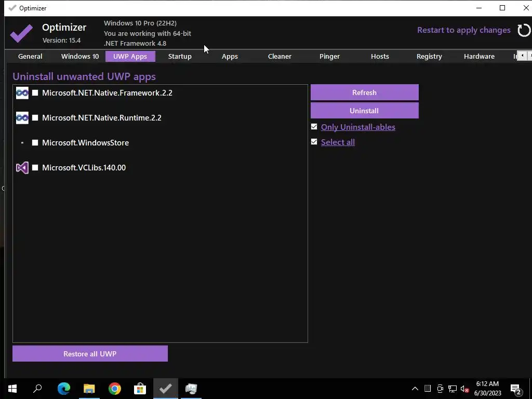
Task: Open the Hardware tab
Action: point(479,56)
